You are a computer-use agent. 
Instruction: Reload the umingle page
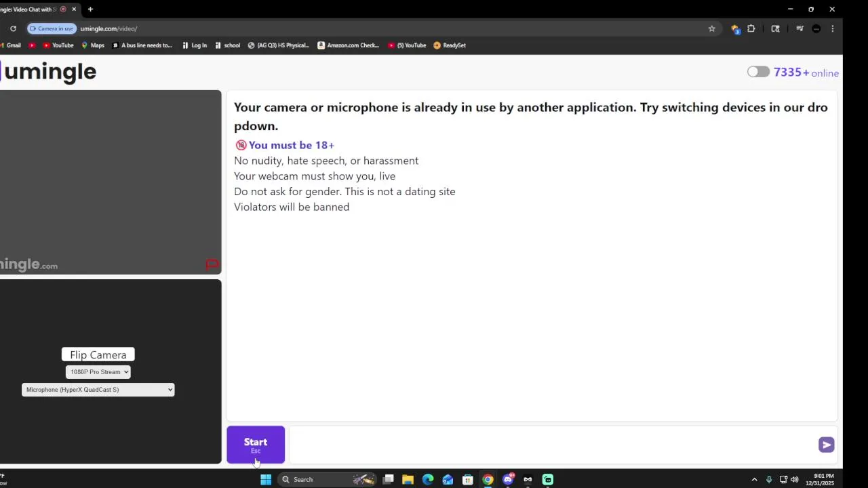[x=13, y=28]
